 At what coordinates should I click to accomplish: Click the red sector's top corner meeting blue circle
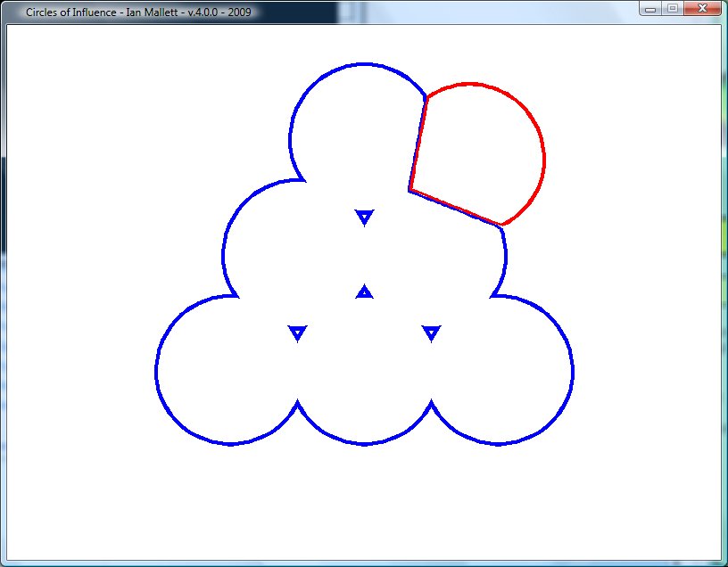pos(426,96)
